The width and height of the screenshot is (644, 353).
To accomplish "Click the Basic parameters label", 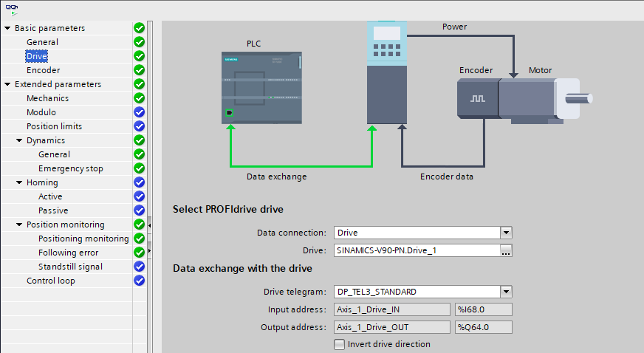I will pyautogui.click(x=49, y=28).
